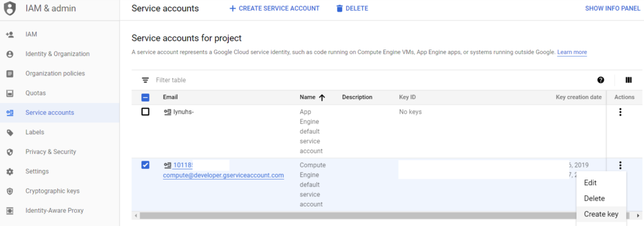The width and height of the screenshot is (644, 226).
Task: Click the Organization policies document icon
Action: 10,73
